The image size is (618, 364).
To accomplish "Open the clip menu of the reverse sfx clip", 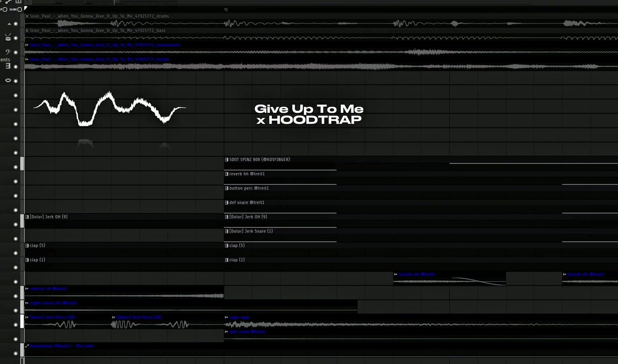I will tap(27, 289).
